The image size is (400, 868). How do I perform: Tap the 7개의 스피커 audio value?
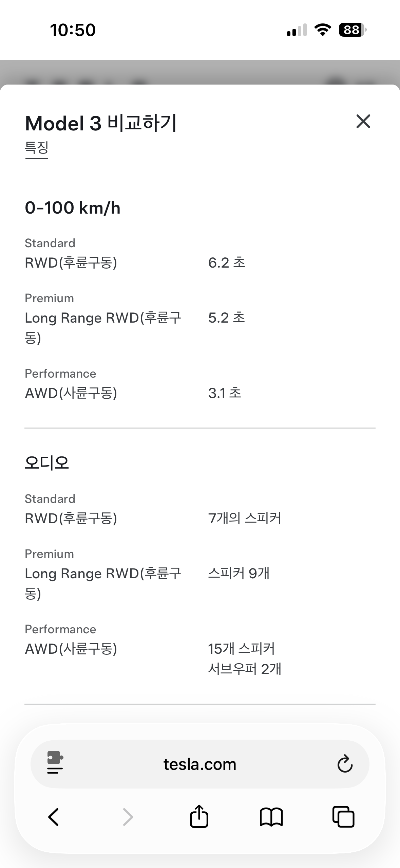point(245,519)
